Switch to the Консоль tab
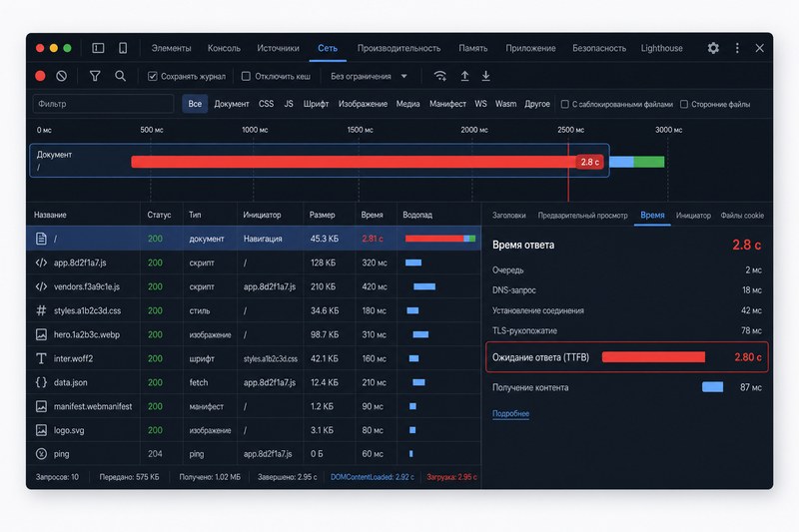The image size is (799, 532). click(x=224, y=48)
